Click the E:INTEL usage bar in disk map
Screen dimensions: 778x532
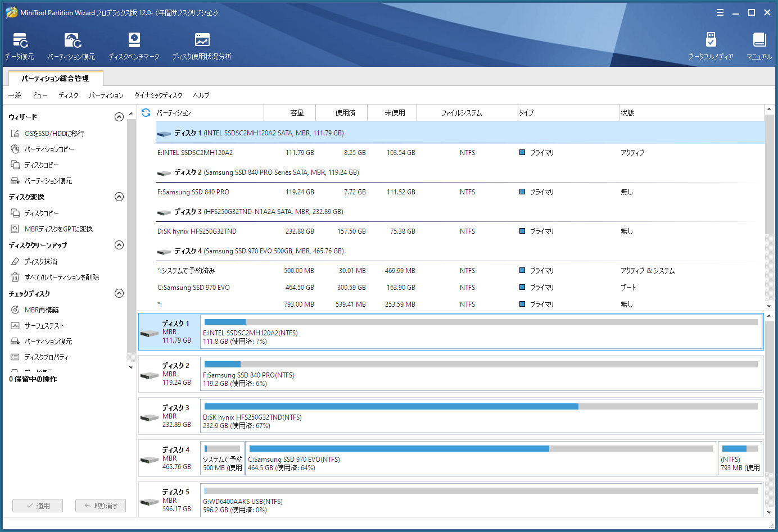coord(481,322)
